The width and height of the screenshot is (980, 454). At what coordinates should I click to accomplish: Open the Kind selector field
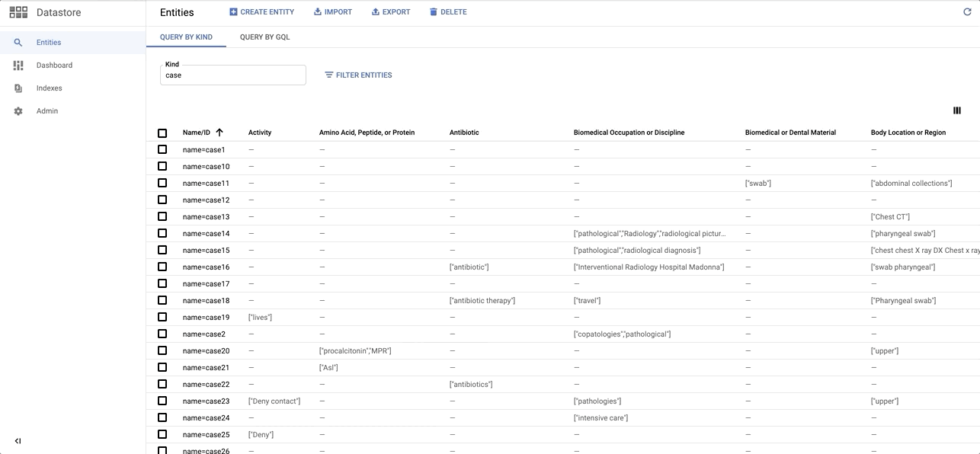click(233, 75)
